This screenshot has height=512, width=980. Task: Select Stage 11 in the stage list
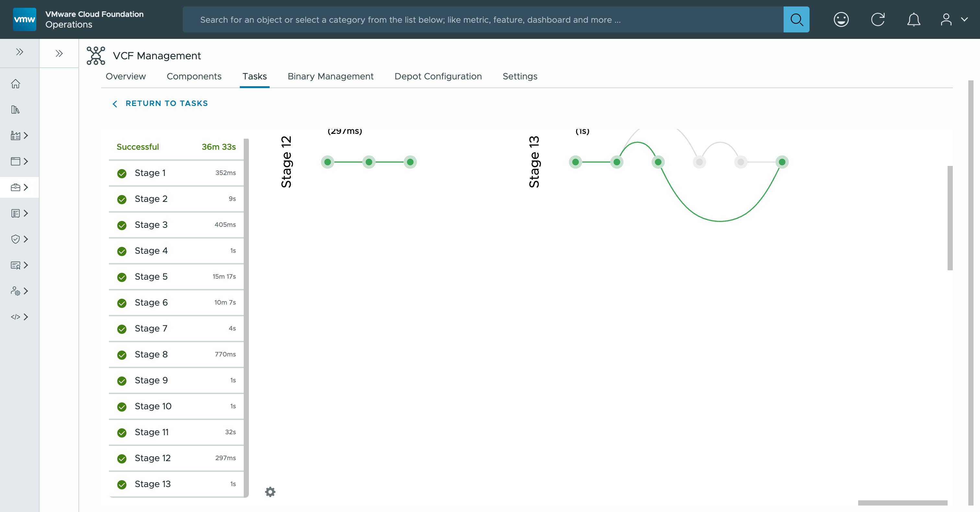tap(176, 432)
